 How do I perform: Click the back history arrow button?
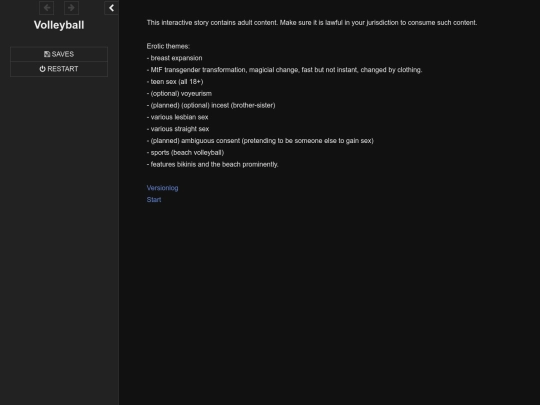click(x=46, y=8)
